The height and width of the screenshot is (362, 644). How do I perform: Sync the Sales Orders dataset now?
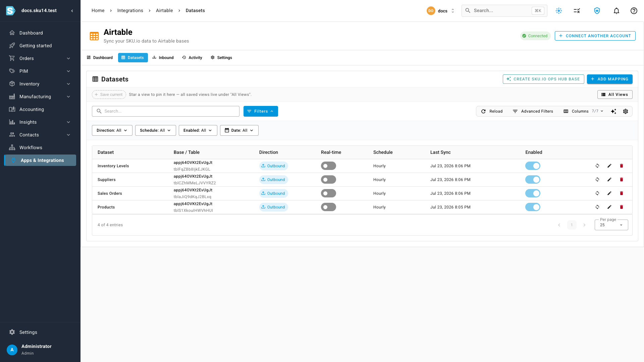point(597,193)
